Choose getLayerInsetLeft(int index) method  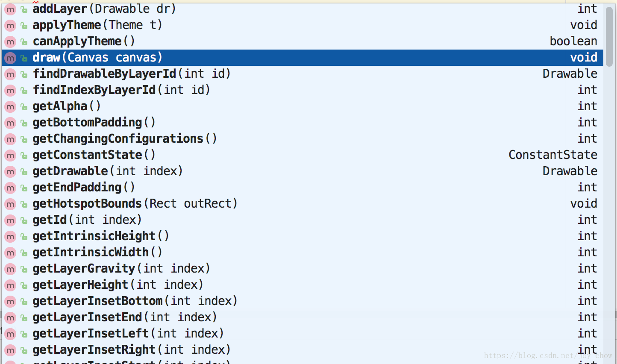303,334
